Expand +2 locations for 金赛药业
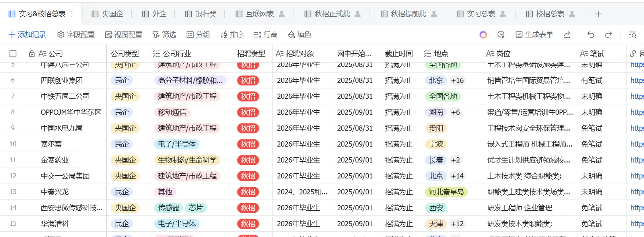Viewport: 644px width, 237px height. click(x=455, y=160)
